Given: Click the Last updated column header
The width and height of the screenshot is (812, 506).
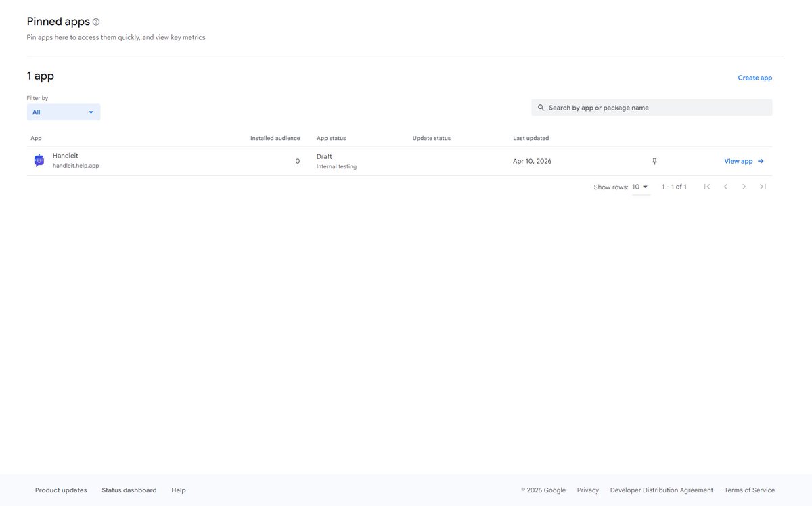Looking at the screenshot, I should point(531,138).
